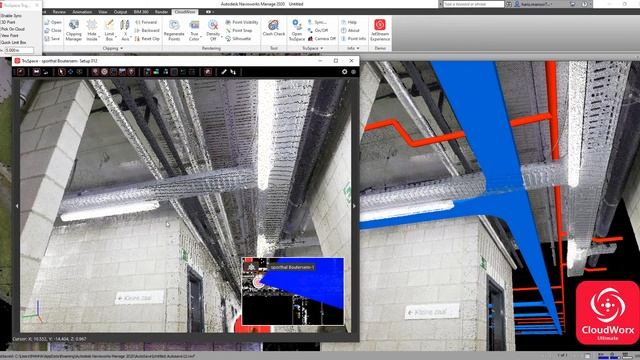Choose True Color rendering mode
The image size is (640, 360).
click(194, 30)
